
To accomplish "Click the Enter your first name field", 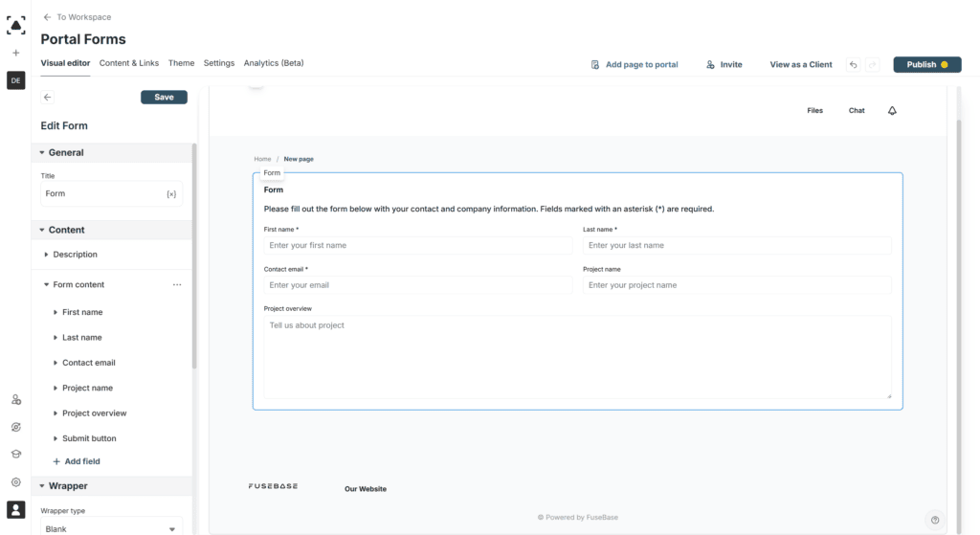I will pos(417,246).
